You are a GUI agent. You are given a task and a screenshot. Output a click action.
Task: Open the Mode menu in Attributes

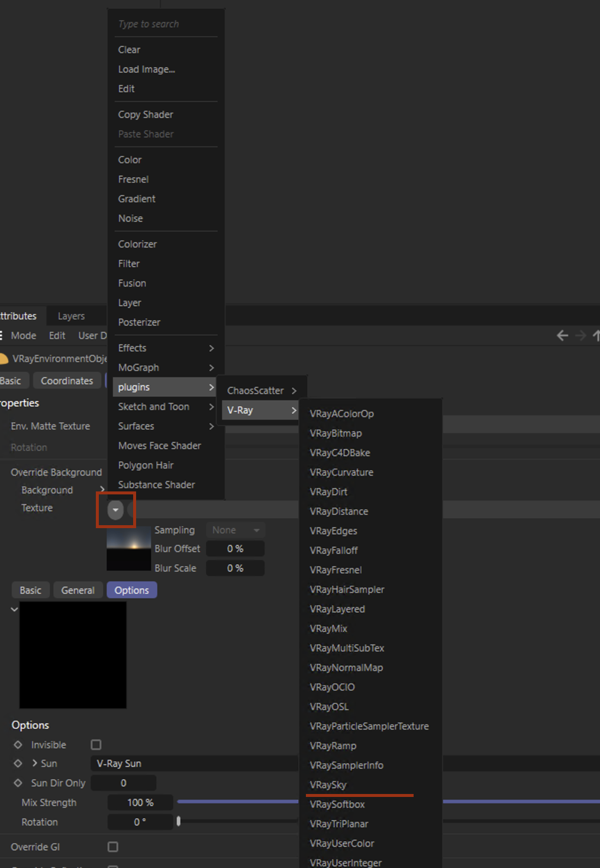[23, 336]
